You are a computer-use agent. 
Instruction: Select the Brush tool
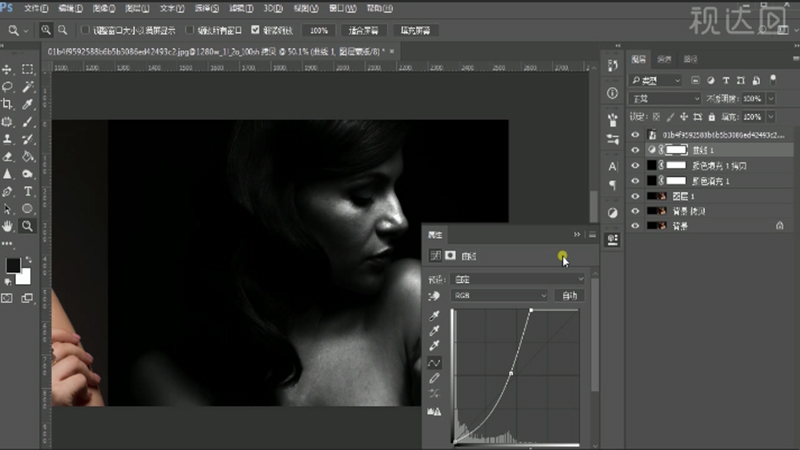click(28, 121)
